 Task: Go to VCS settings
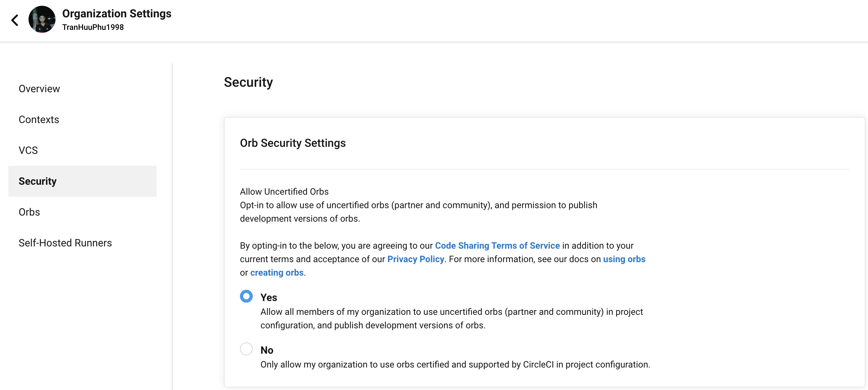tap(28, 150)
